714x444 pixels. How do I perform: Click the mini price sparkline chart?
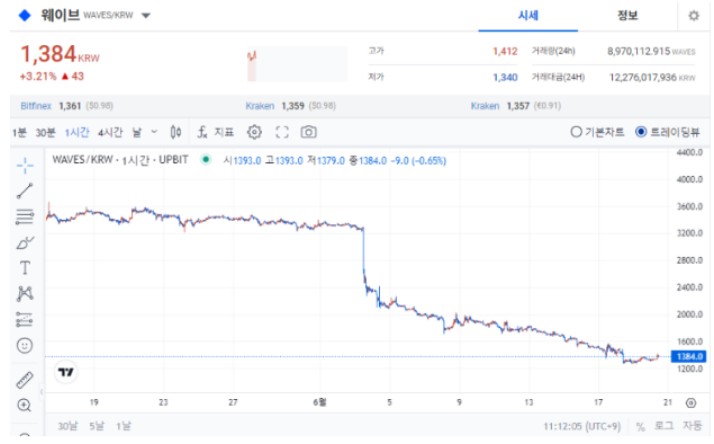pyautogui.click(x=297, y=64)
